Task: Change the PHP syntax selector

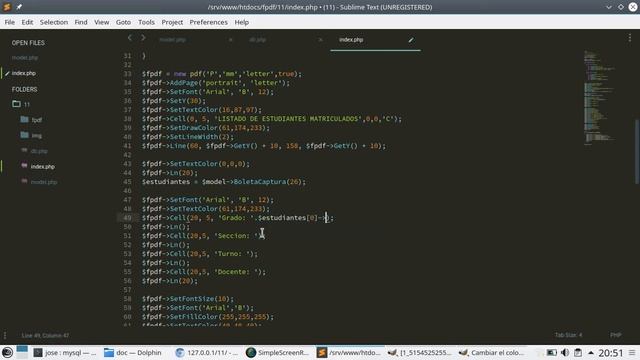Action: [x=616, y=335]
